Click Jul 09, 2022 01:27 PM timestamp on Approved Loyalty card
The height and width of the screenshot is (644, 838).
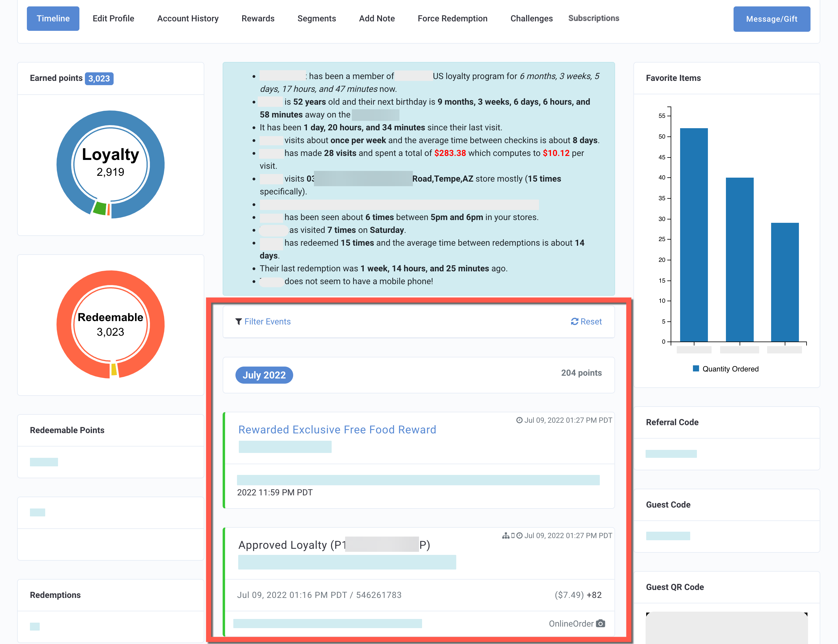pos(568,536)
